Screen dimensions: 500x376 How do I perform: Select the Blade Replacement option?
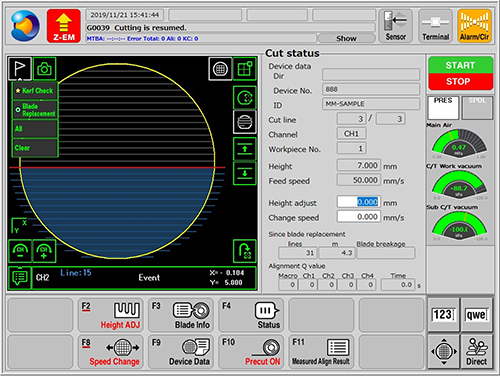35,110
